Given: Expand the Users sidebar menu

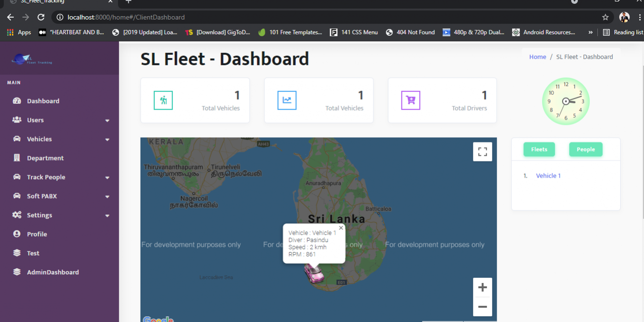Looking at the screenshot, I should (108, 120).
